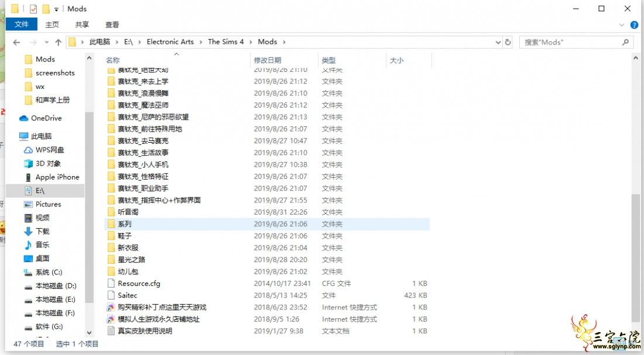
Task: Click the 桌面 desktop icon in sidebar
Action: (28, 258)
